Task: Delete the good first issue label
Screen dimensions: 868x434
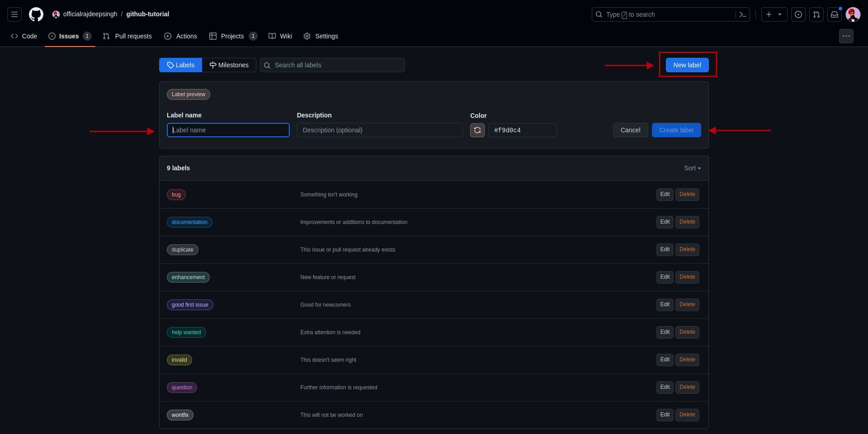Action: tap(687, 305)
